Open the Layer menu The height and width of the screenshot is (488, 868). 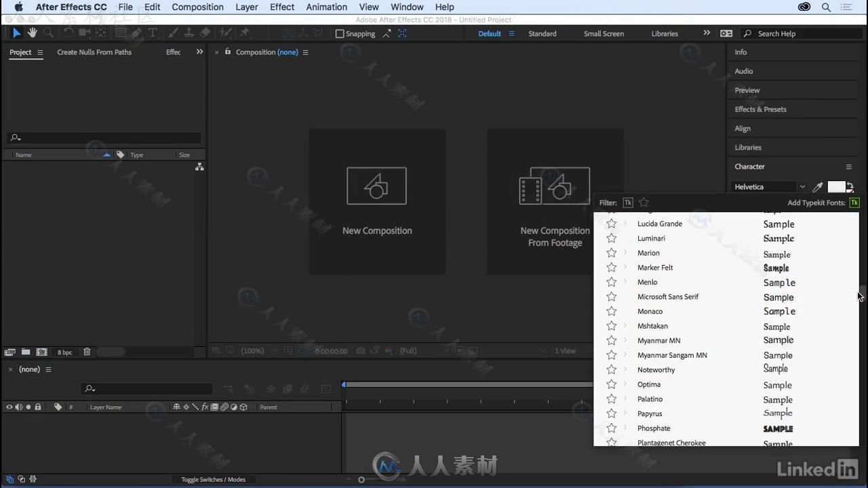(247, 7)
